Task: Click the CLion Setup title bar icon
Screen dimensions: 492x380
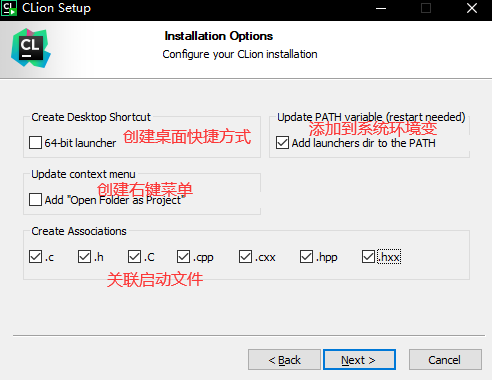Action: tap(8, 8)
